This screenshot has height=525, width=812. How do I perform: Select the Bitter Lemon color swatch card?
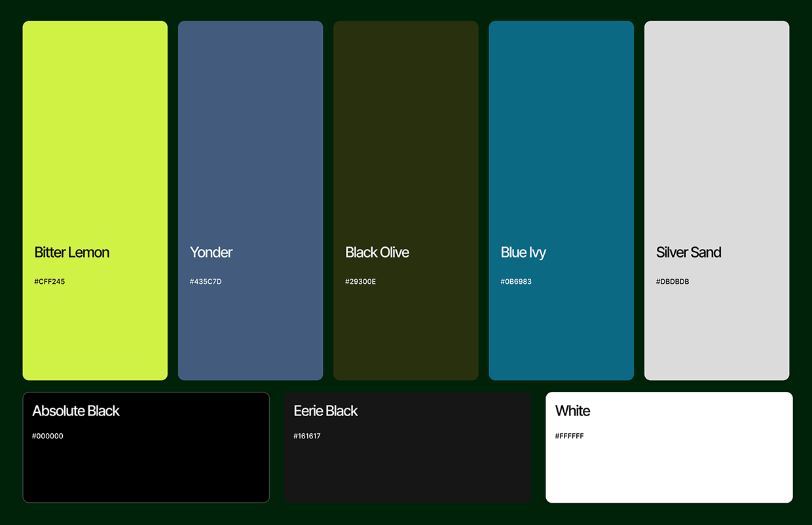click(x=95, y=201)
